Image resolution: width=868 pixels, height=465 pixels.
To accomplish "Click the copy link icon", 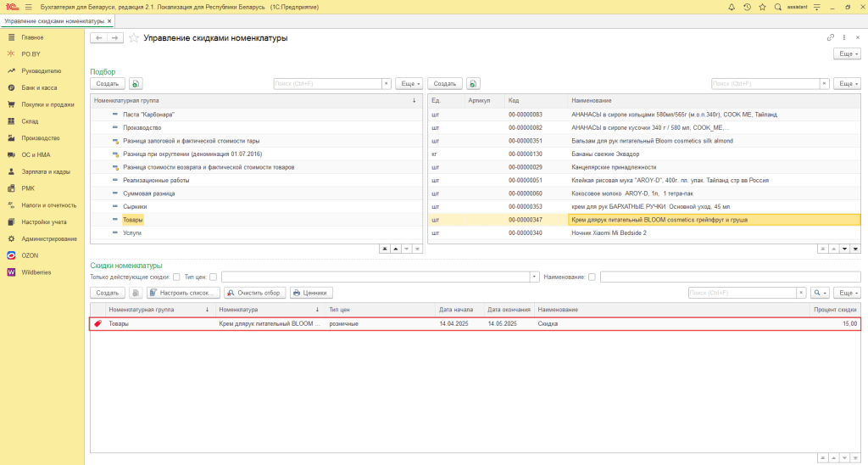I will (x=831, y=37).
